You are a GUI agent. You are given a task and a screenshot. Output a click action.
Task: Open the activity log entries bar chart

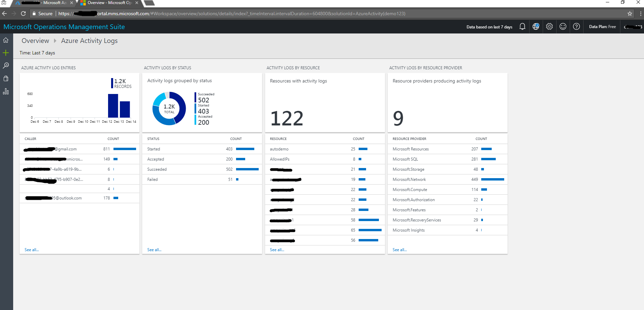(79, 103)
